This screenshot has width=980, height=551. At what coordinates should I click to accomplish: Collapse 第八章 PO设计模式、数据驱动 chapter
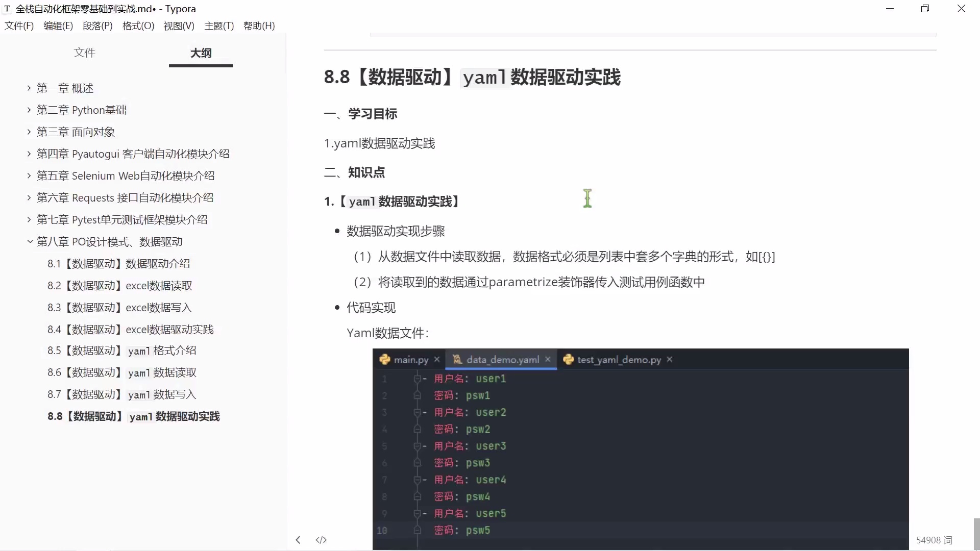click(30, 242)
